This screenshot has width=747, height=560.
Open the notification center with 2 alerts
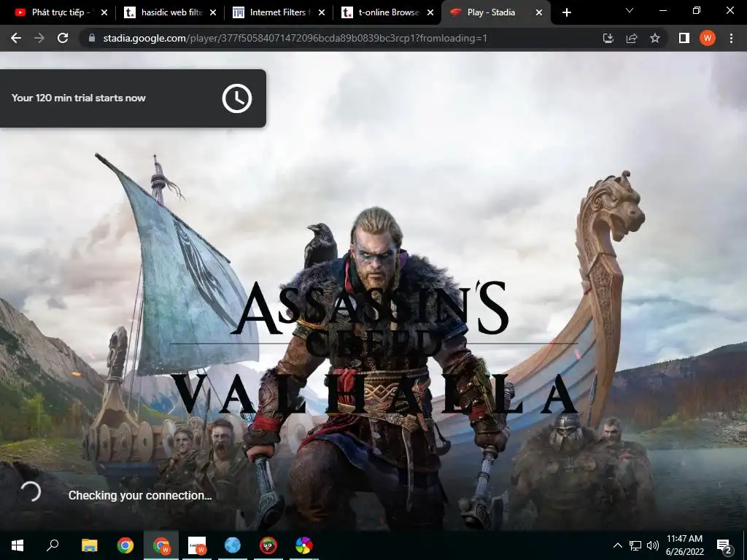point(724,545)
